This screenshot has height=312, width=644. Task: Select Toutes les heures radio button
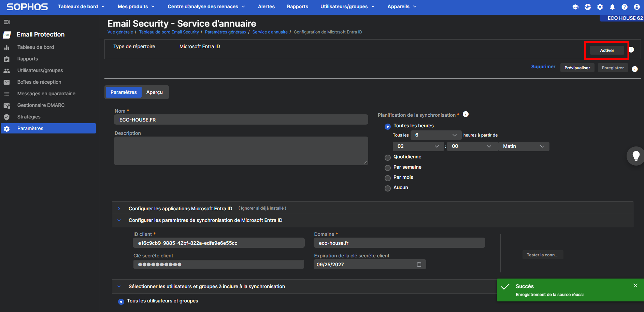[388, 126]
